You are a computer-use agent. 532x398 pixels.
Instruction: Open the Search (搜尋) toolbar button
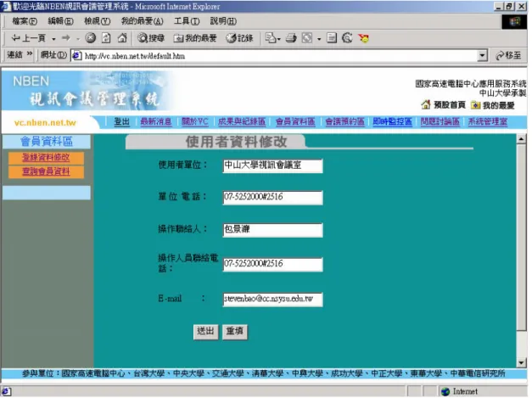(x=151, y=38)
